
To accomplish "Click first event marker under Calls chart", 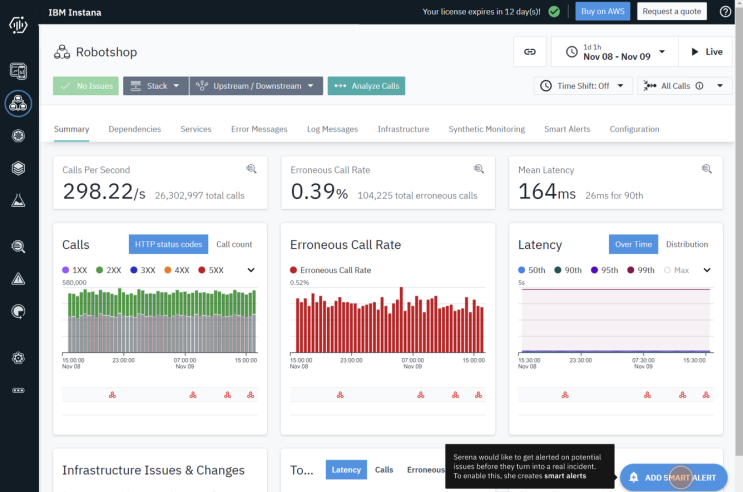I will (112, 395).
